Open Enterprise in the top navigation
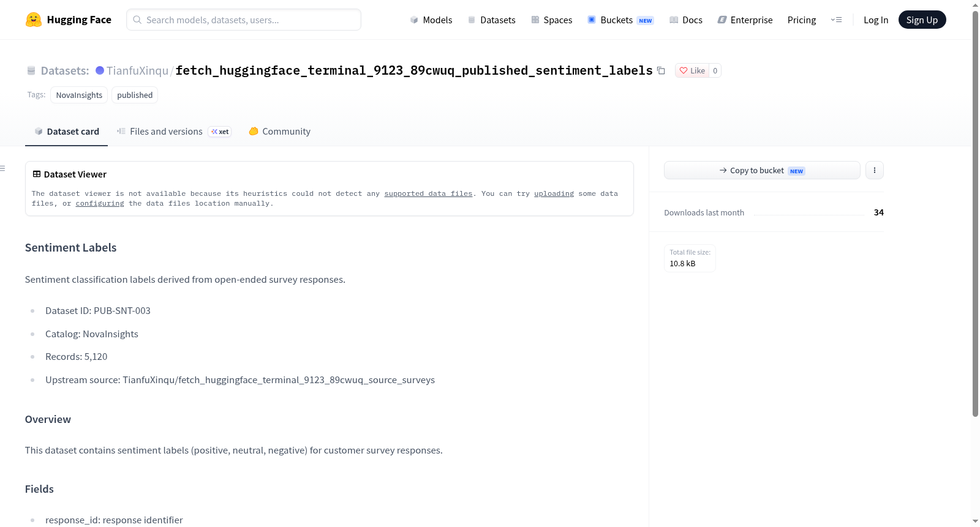The height and width of the screenshot is (527, 980). (745, 20)
